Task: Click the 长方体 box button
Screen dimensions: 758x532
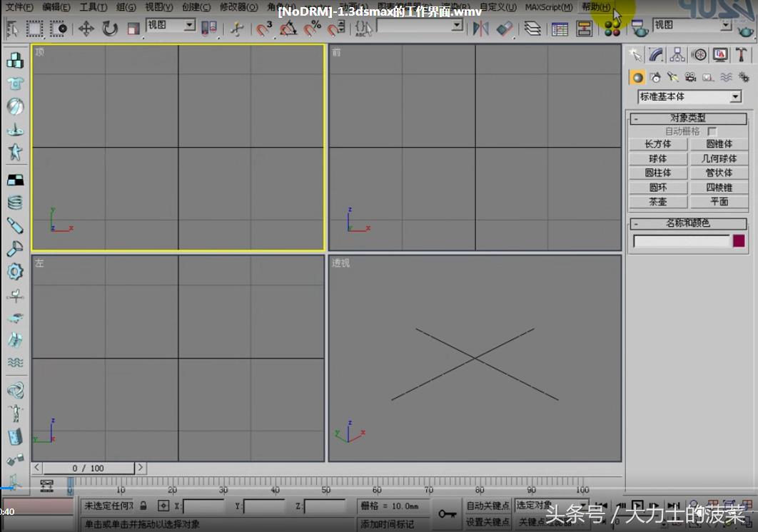Action: [x=657, y=144]
